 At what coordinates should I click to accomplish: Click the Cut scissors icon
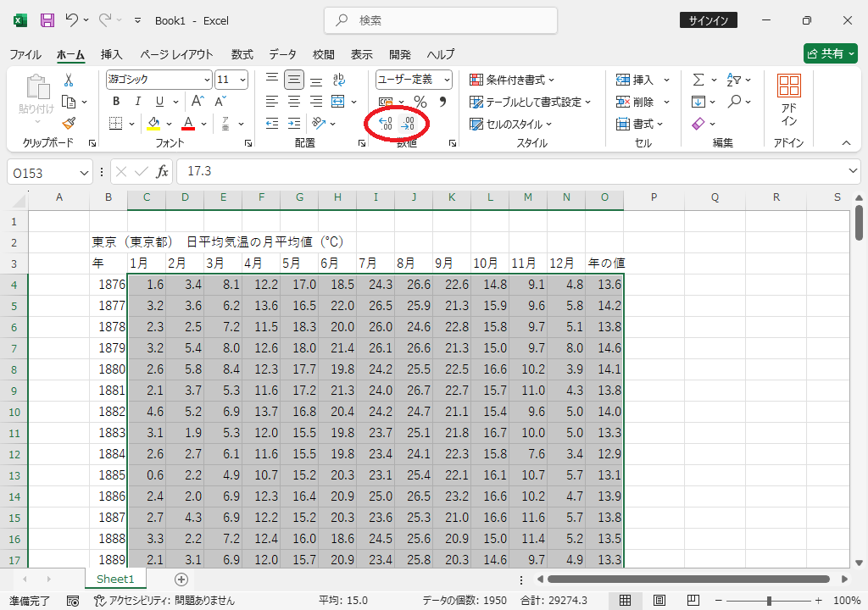pyautogui.click(x=69, y=80)
